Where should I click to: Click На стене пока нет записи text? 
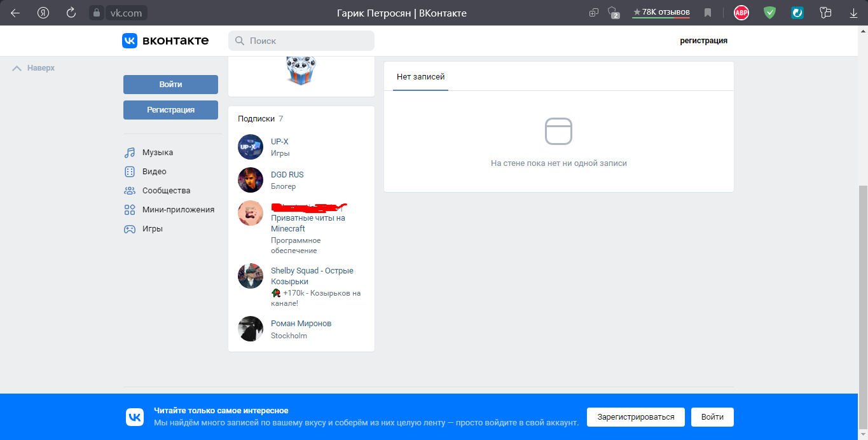coord(559,163)
